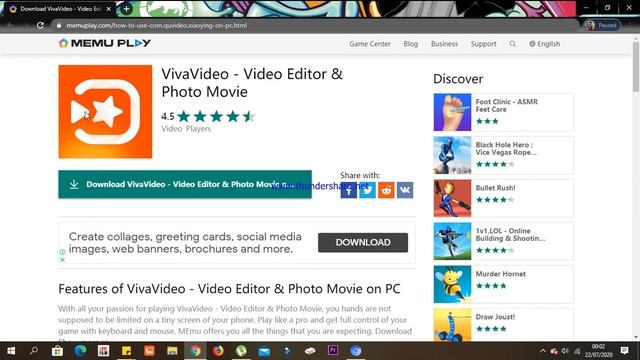Click the site search magnifier icon

tap(513, 44)
